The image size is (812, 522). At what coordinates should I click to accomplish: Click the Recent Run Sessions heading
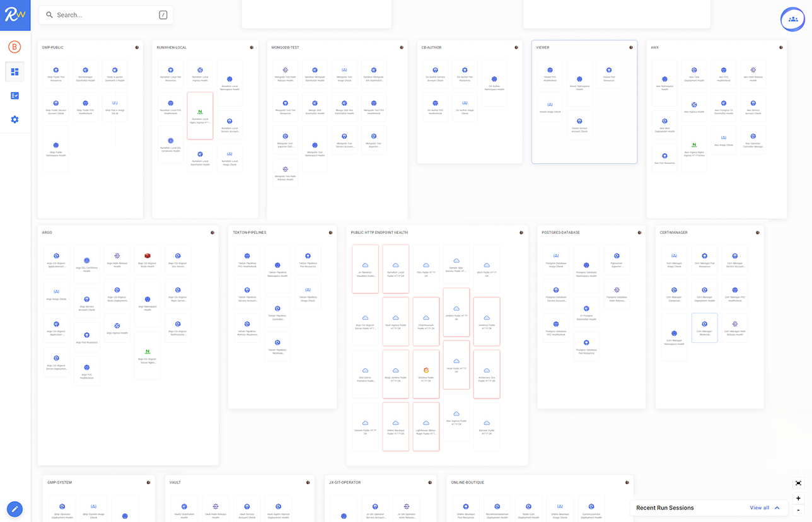tap(664, 508)
